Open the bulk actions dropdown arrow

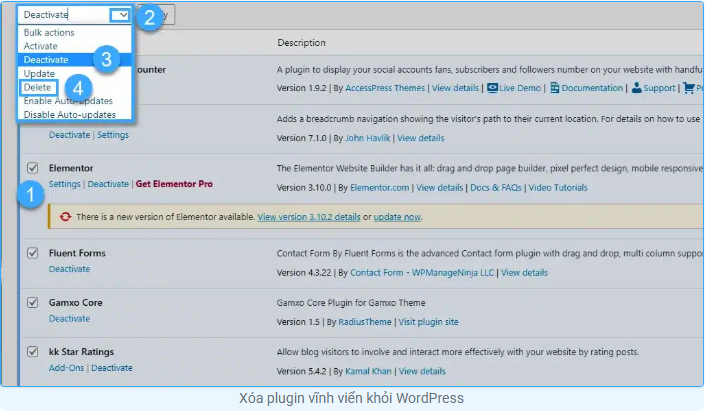click(x=120, y=15)
